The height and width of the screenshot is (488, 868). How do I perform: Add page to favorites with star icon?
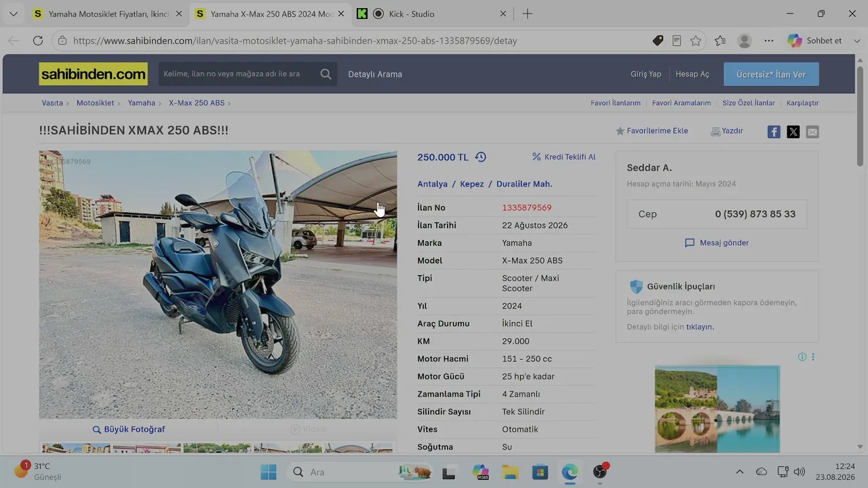696,41
